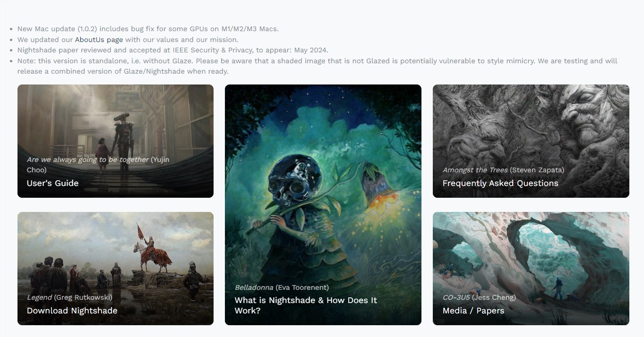Click the IEEE Security & Privacy announcement line
The height and width of the screenshot is (337, 644).
tap(172, 50)
